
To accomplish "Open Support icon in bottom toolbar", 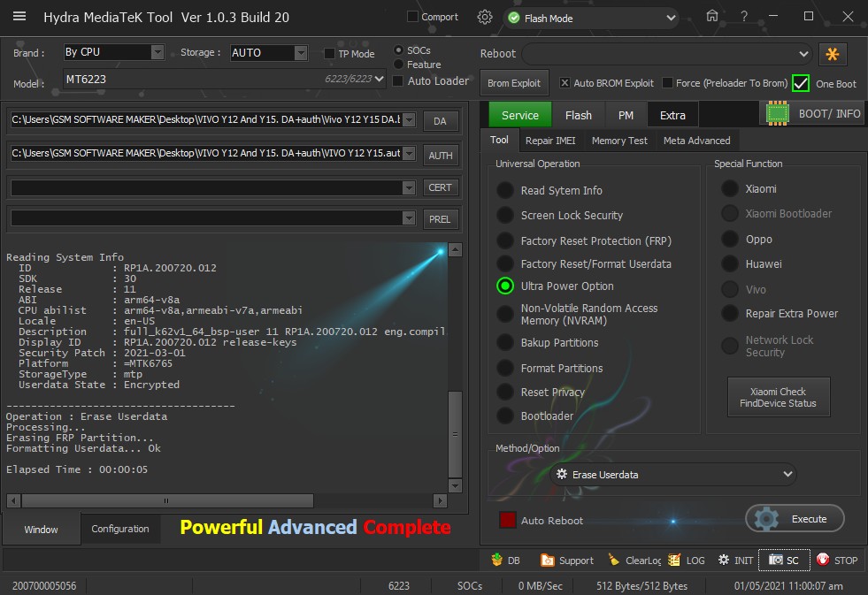I will click(x=547, y=561).
